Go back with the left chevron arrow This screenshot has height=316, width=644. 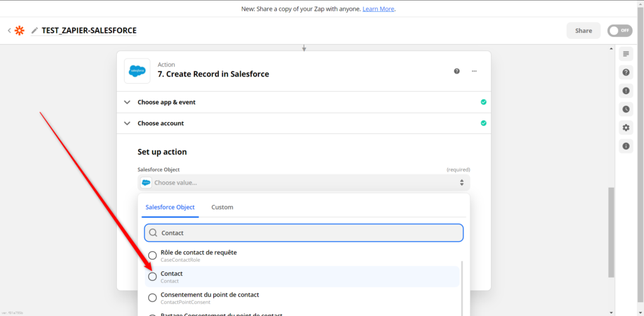click(x=9, y=30)
